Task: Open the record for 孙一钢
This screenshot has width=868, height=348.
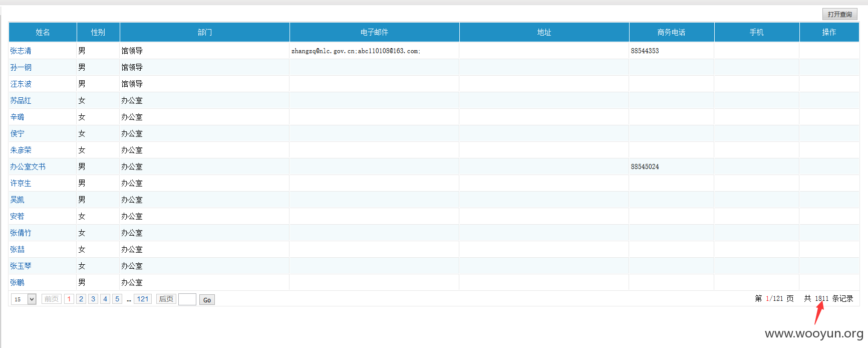Action: (x=21, y=67)
